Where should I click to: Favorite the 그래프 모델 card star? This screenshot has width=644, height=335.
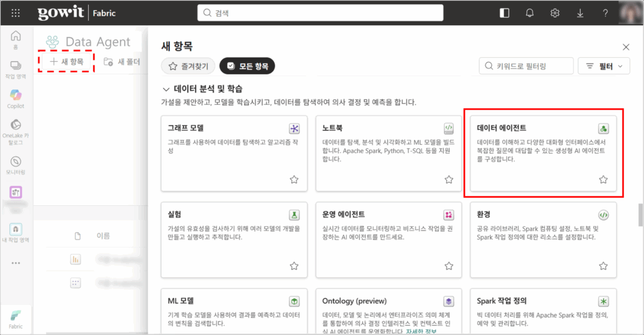pos(294,179)
